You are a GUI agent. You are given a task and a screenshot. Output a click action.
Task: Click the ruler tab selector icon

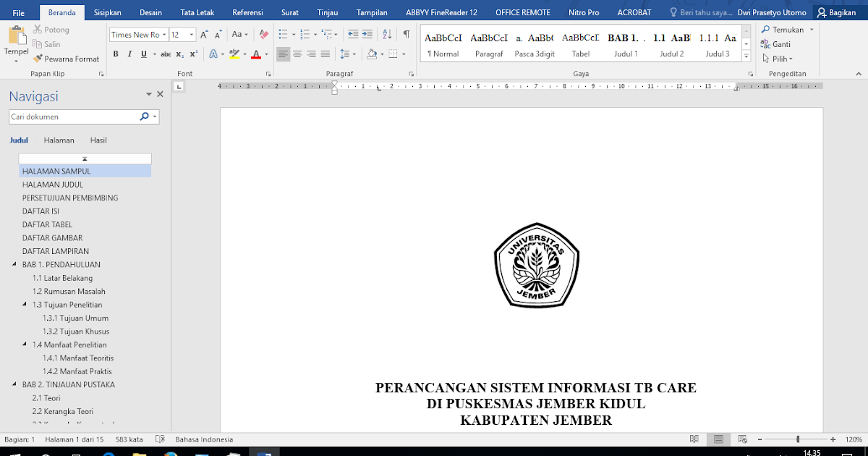pos(179,87)
